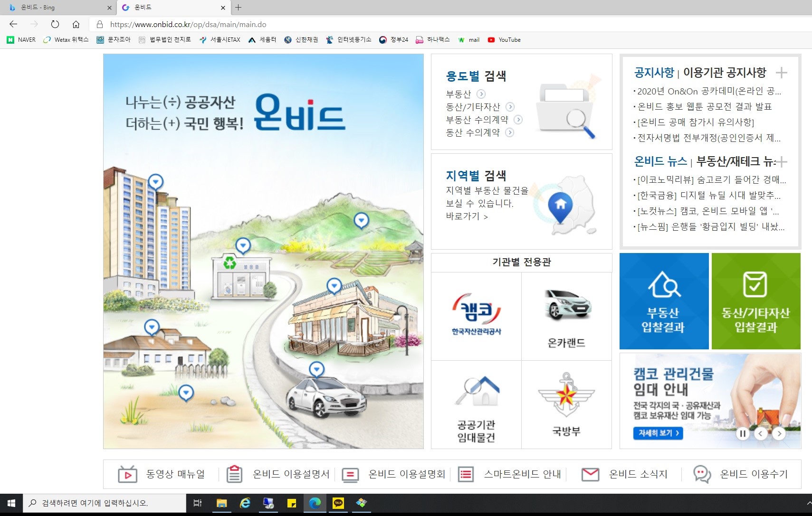Click the 스마트온비드 안내 list icon

(466, 474)
